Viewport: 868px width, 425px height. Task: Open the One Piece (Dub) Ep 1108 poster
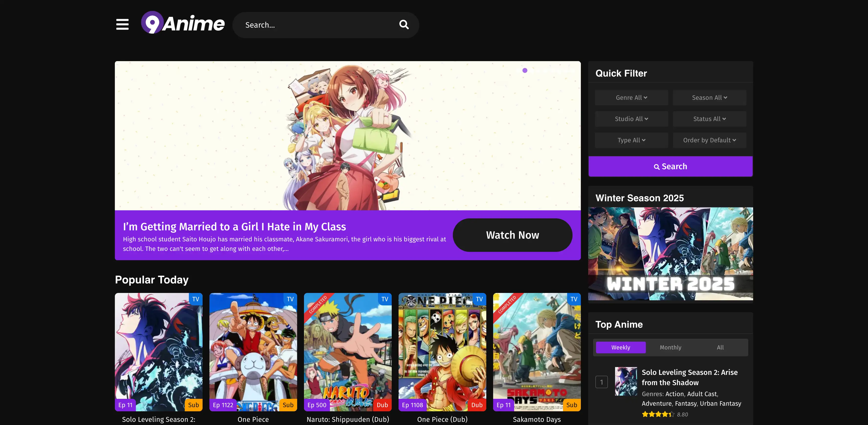coord(442,352)
